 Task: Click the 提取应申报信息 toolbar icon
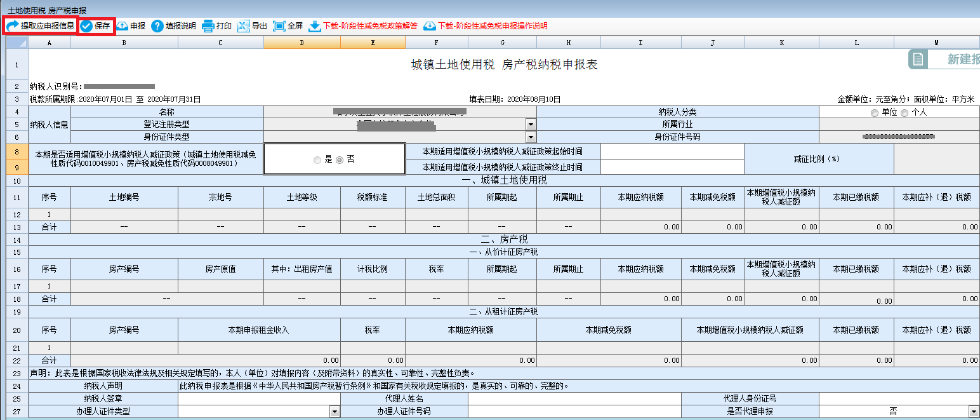(x=13, y=26)
